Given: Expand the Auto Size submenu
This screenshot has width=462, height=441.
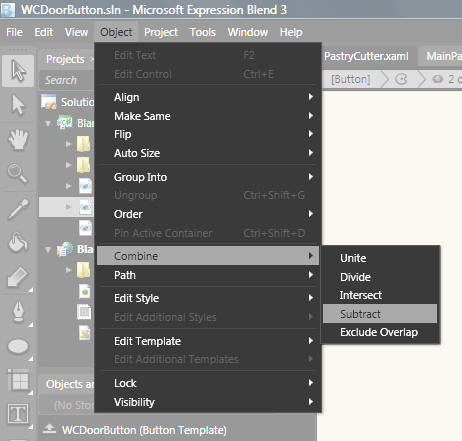Looking at the screenshot, I should coord(208,153).
